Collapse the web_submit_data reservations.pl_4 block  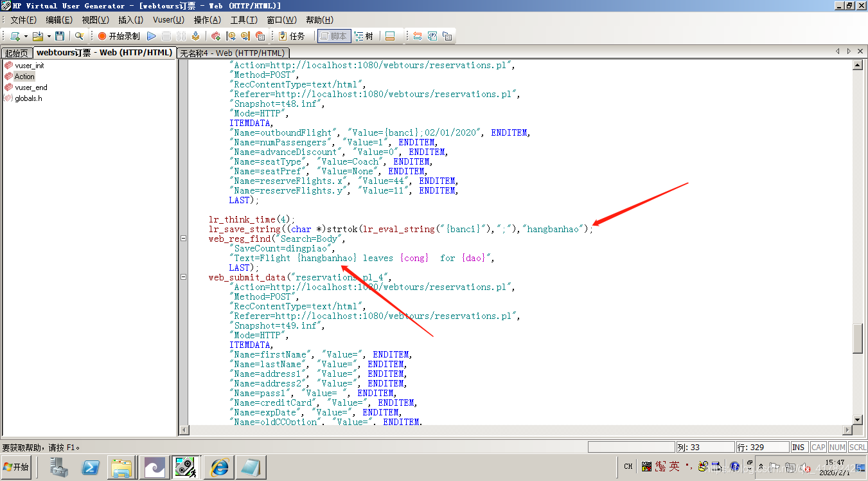183,277
